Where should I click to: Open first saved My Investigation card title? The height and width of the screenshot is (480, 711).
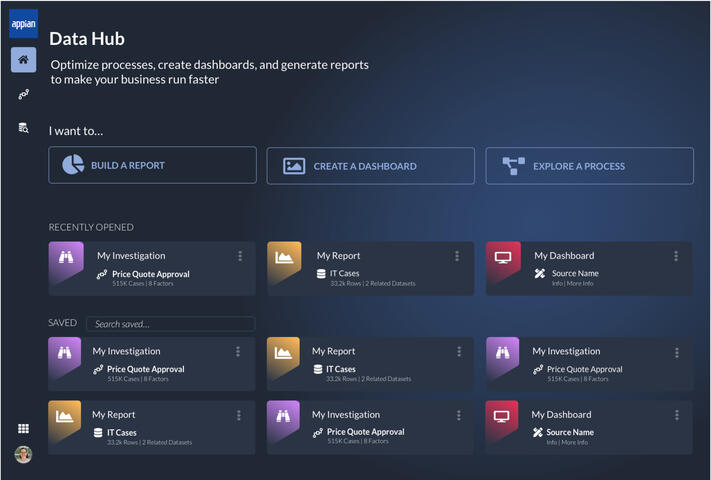click(126, 351)
